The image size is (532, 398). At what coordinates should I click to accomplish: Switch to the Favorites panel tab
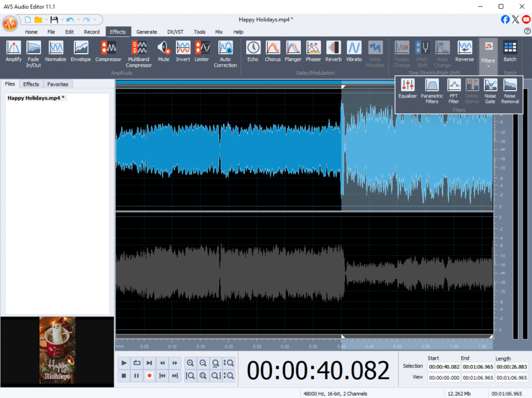click(58, 84)
